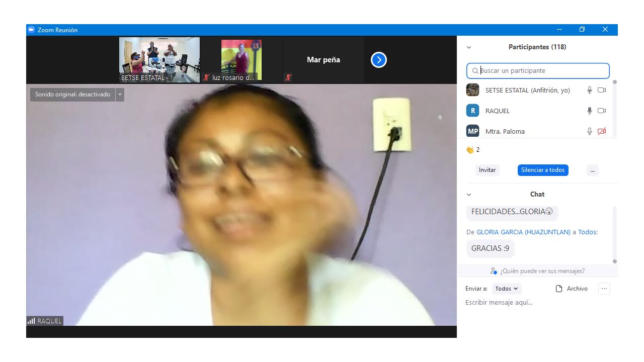Click the GRACIAS :9 chat message
The height and width of the screenshot is (362, 644).
click(491, 248)
